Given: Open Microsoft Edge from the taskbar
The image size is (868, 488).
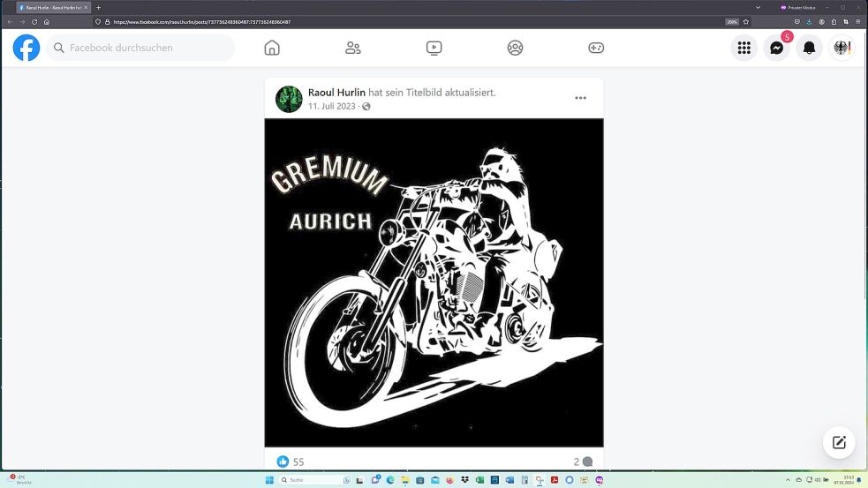Looking at the screenshot, I should [x=390, y=480].
